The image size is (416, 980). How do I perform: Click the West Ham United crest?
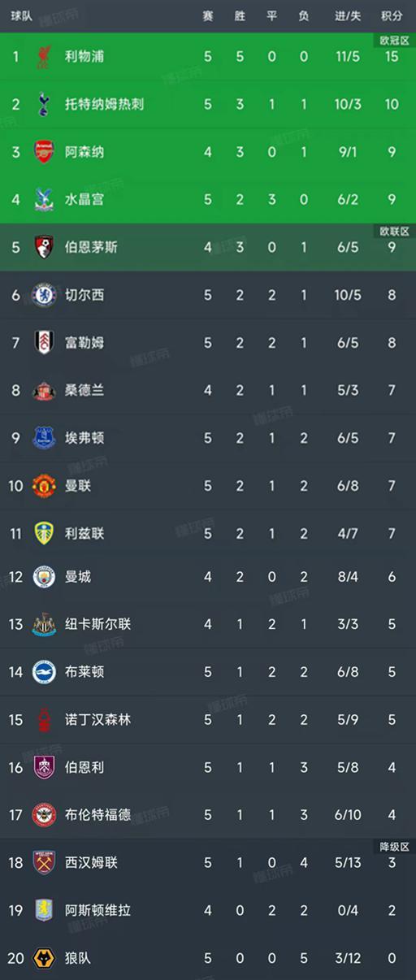click(x=43, y=862)
